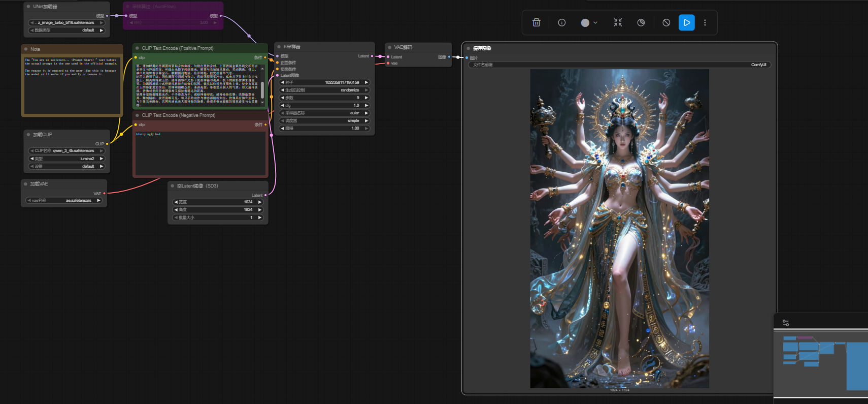Toggle collapse dot on Note node

pos(26,49)
